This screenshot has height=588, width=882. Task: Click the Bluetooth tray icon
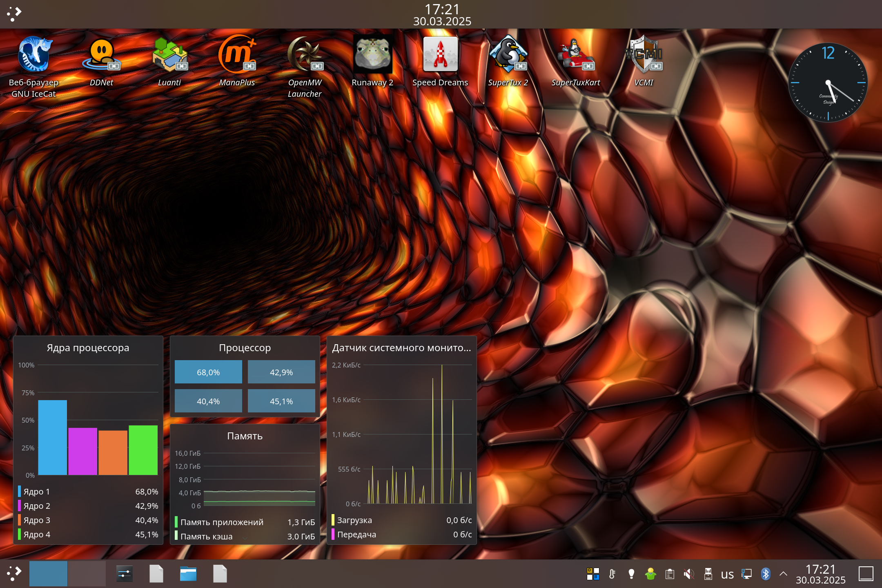766,574
